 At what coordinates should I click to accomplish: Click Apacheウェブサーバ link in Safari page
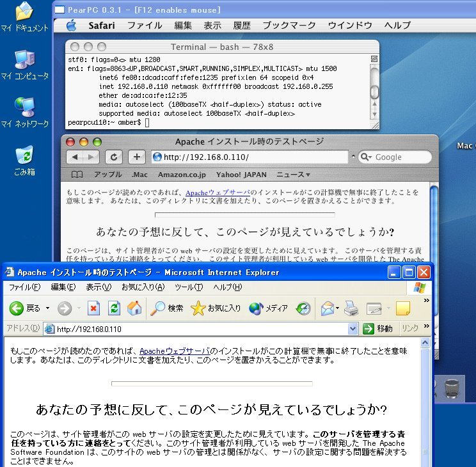pyautogui.click(x=218, y=193)
